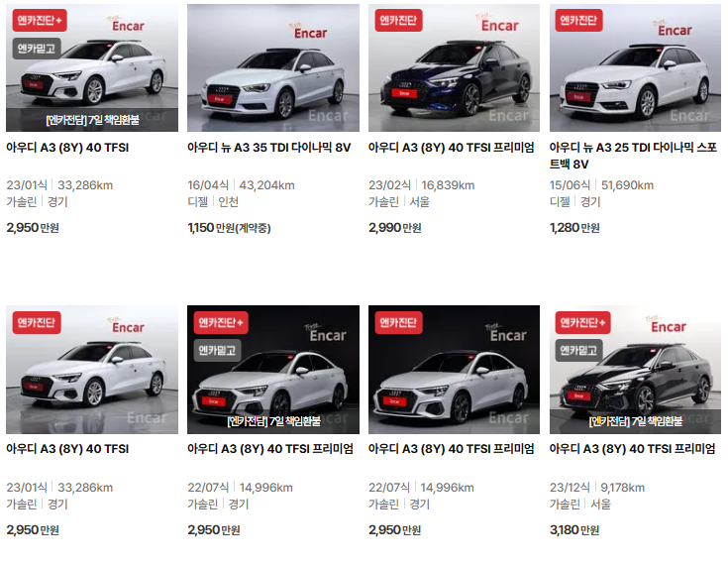Click the 엔카진단 badge on the 14,996km photo lacking 엔카믿고
Screen dimensions: 728x564
click(x=398, y=322)
